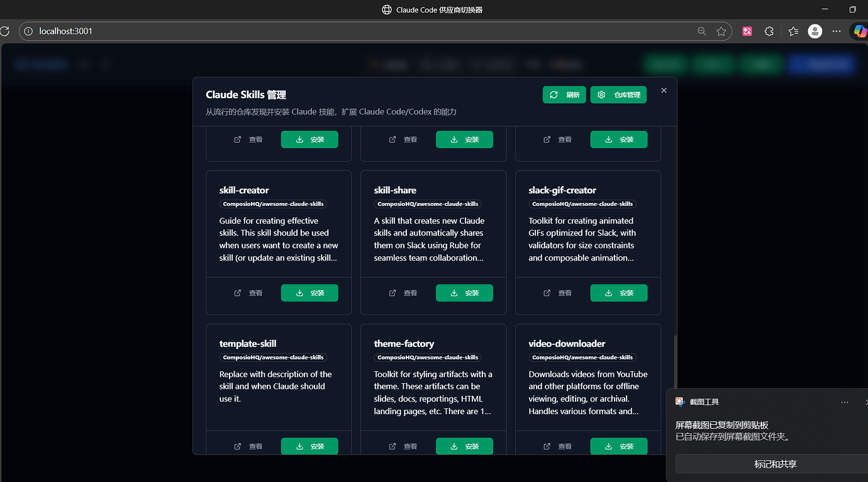Open the favorites list icon
This screenshot has width=868, height=482.
(793, 31)
